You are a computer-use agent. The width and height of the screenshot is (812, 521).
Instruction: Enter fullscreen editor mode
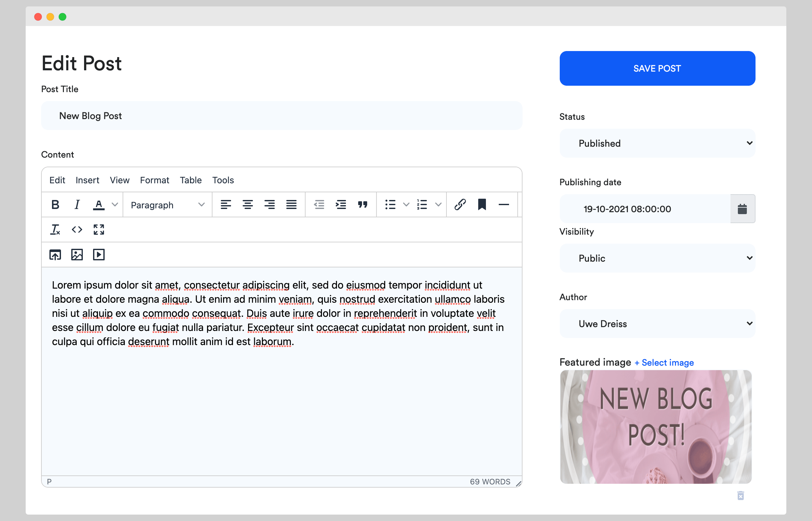(99, 230)
